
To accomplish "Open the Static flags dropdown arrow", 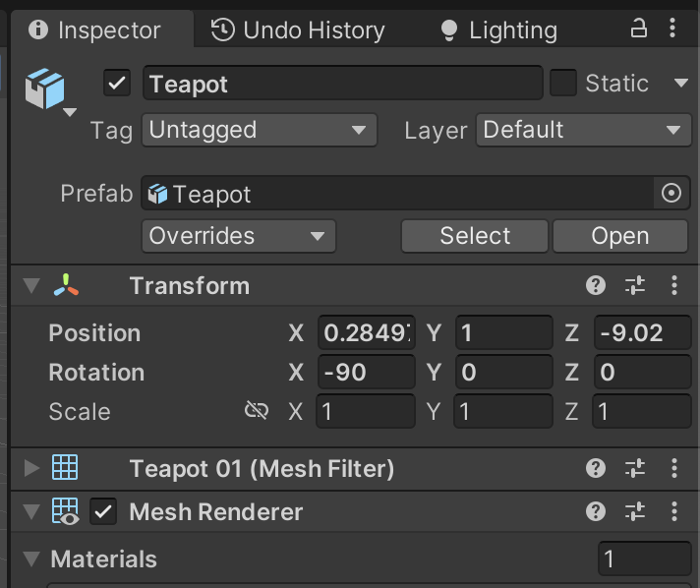I will click(x=681, y=83).
